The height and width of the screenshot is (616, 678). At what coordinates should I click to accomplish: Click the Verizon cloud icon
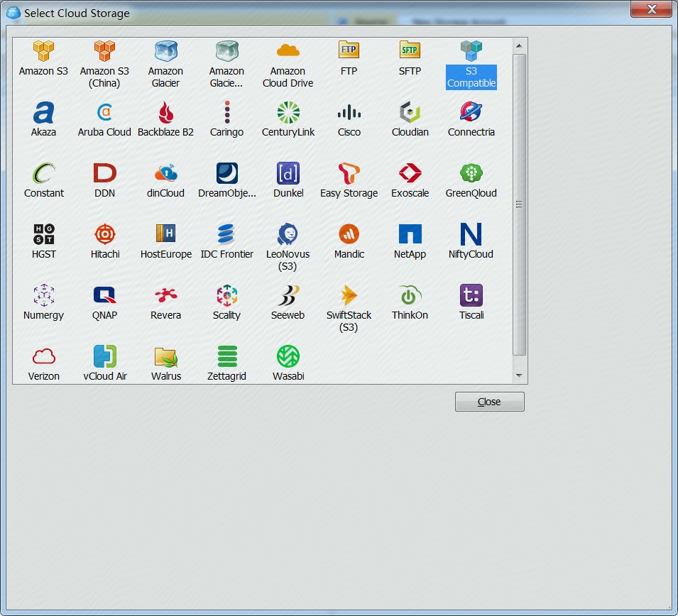point(44,356)
